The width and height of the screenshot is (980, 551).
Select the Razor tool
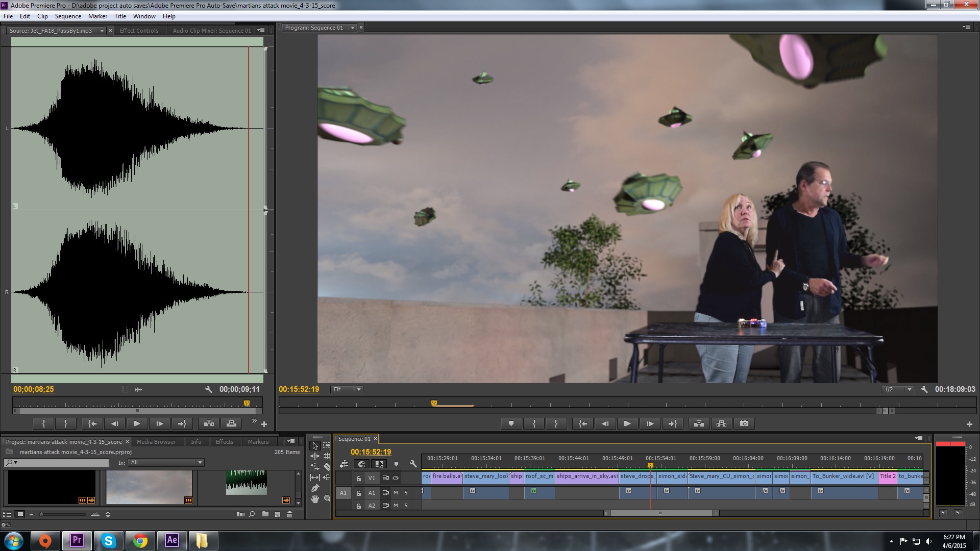coord(327,467)
